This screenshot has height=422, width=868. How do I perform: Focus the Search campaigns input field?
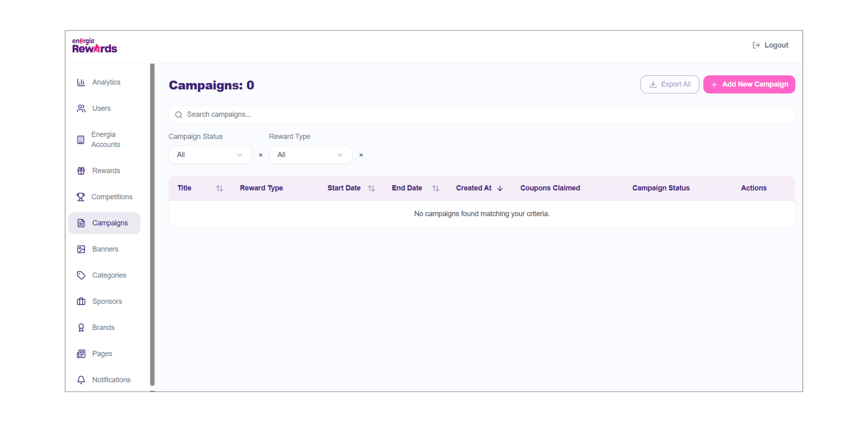click(482, 115)
